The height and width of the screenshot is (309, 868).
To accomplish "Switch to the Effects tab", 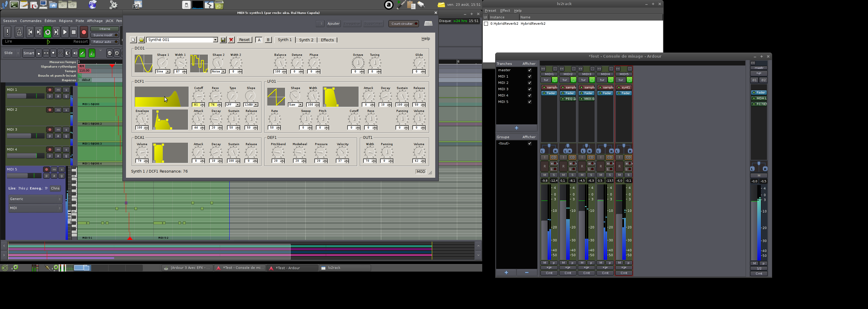I will [x=327, y=40].
